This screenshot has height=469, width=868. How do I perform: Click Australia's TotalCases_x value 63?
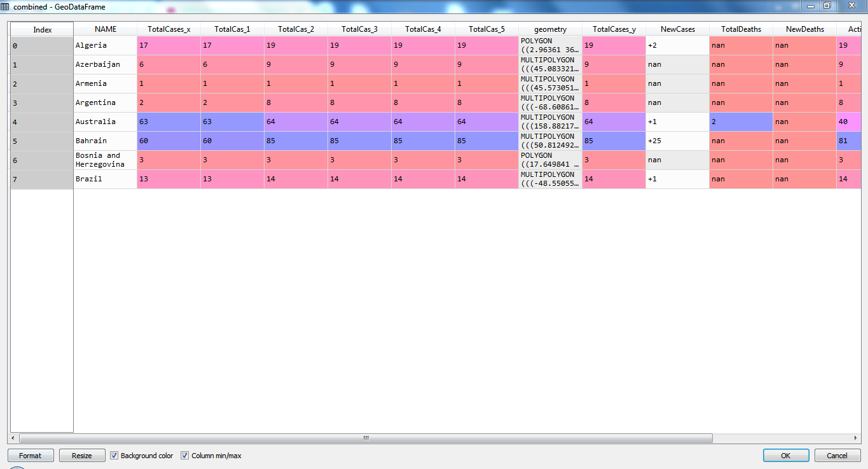coord(169,122)
